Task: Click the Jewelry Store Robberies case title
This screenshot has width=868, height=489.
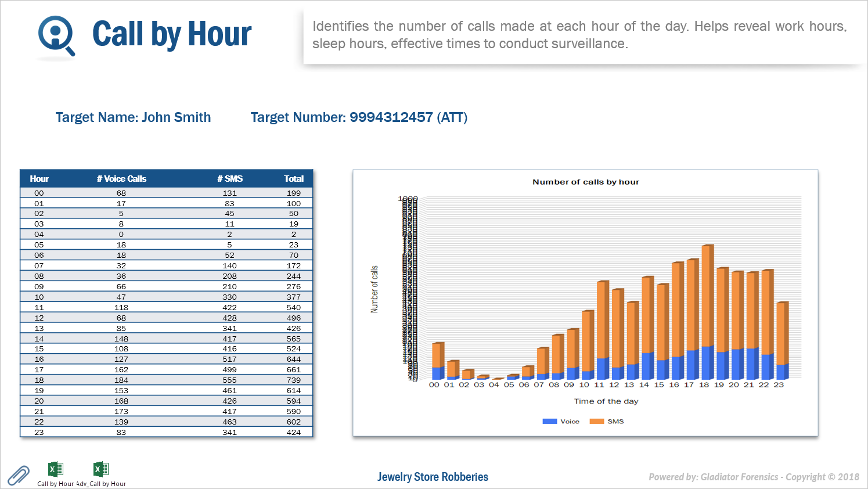Action: 433,477
